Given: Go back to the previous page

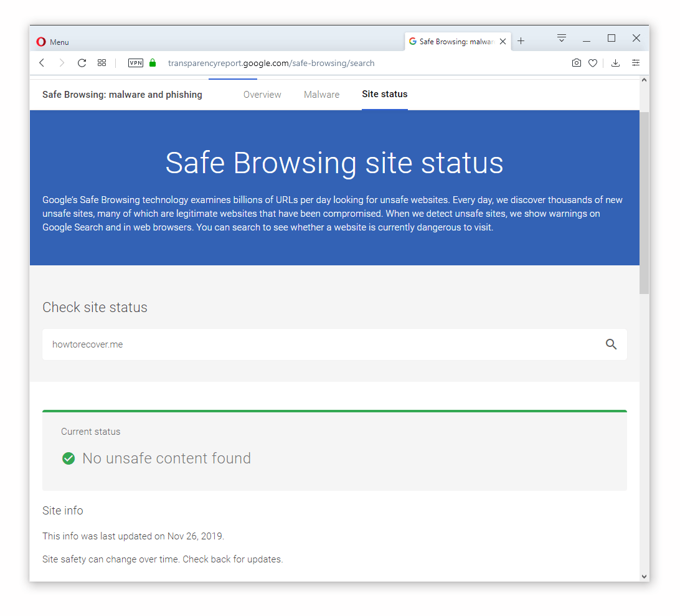Looking at the screenshot, I should pyautogui.click(x=42, y=63).
